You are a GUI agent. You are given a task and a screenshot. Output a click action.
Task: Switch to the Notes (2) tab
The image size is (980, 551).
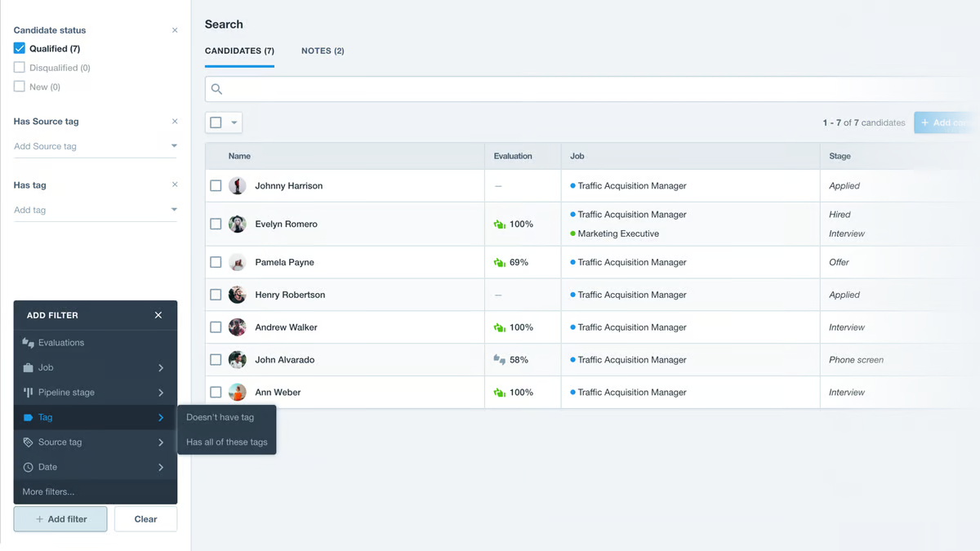point(323,51)
